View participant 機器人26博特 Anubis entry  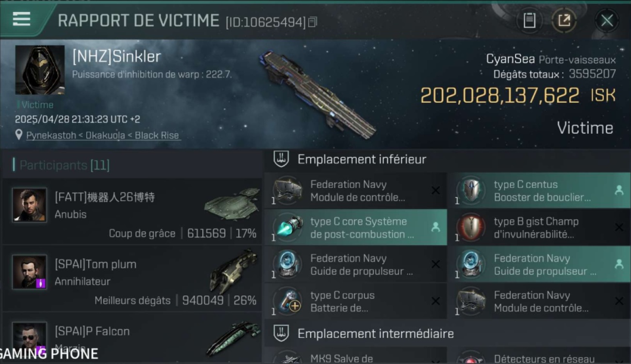132,211
